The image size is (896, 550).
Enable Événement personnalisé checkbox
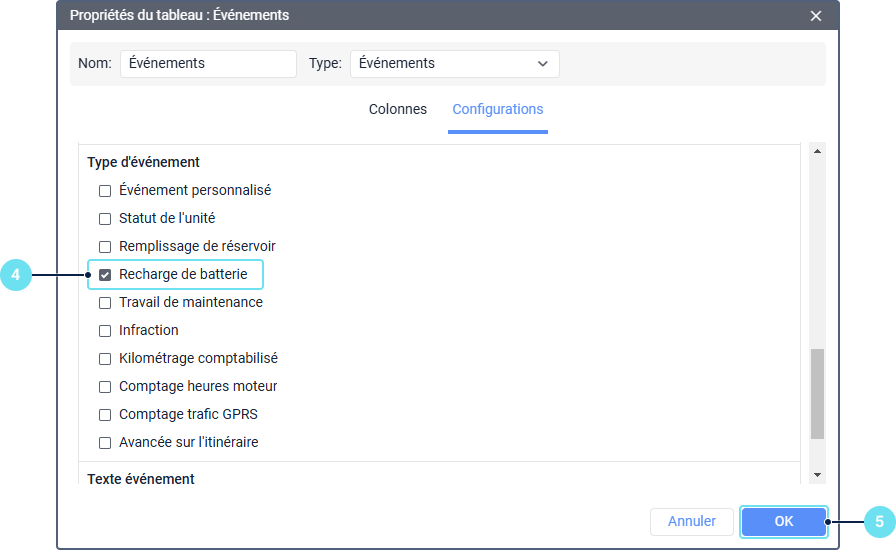[105, 190]
